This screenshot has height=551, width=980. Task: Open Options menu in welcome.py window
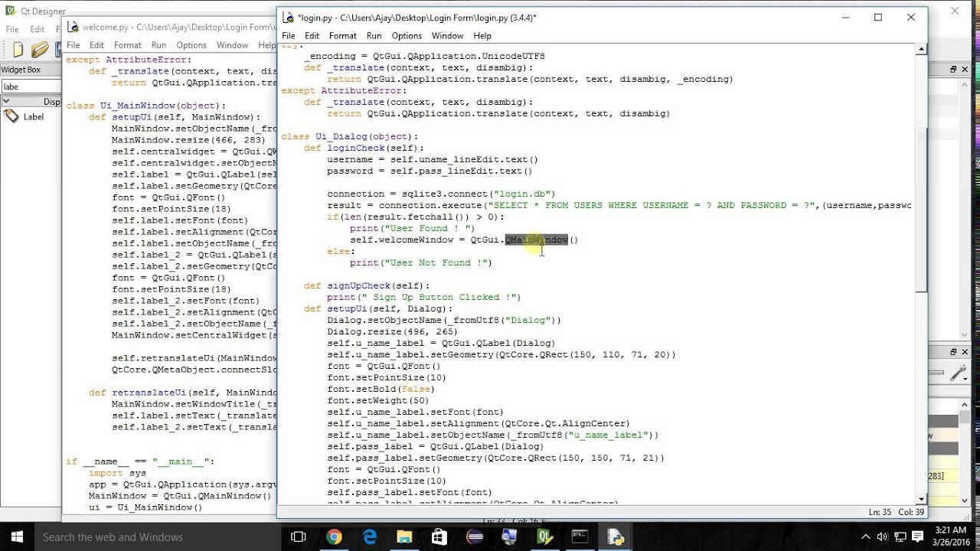(191, 45)
